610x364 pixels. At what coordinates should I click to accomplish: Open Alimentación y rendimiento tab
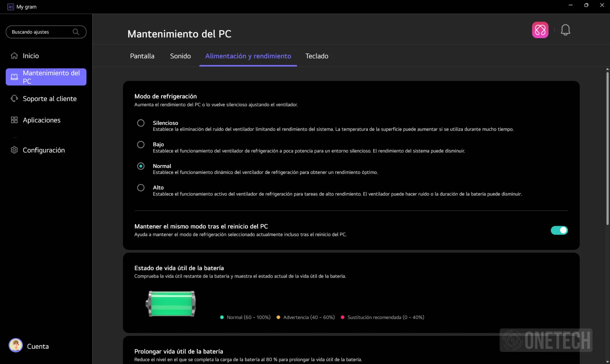248,56
